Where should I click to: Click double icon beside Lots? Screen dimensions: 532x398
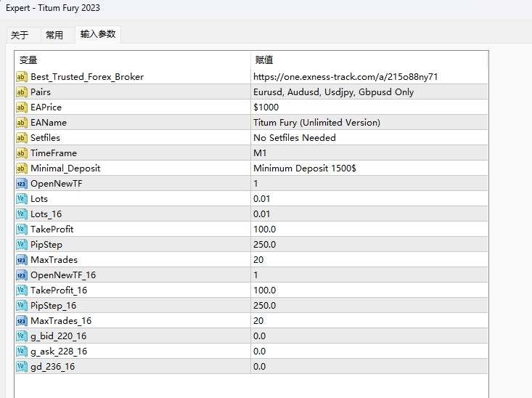pos(21,199)
